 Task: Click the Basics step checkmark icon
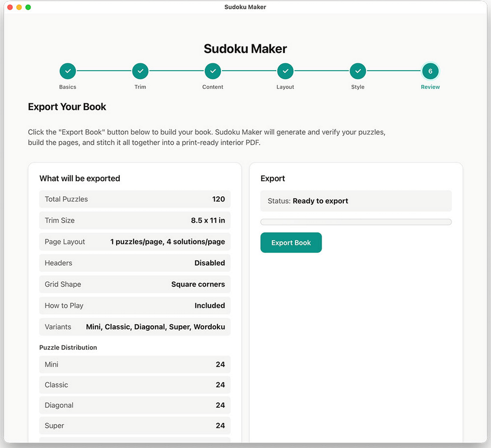coord(68,71)
